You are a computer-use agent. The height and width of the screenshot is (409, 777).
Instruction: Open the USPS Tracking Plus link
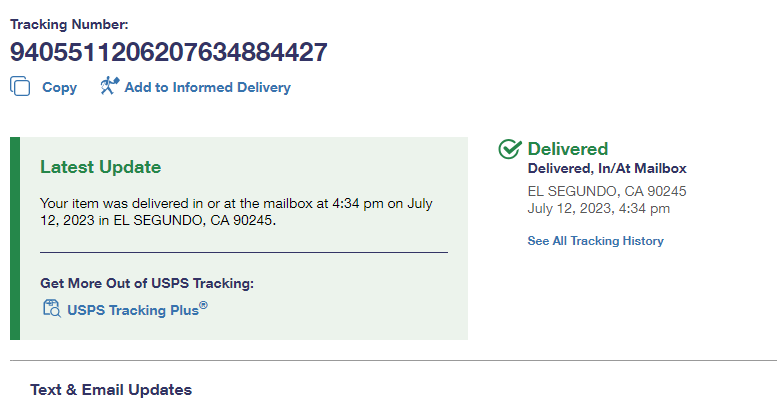pos(133,310)
